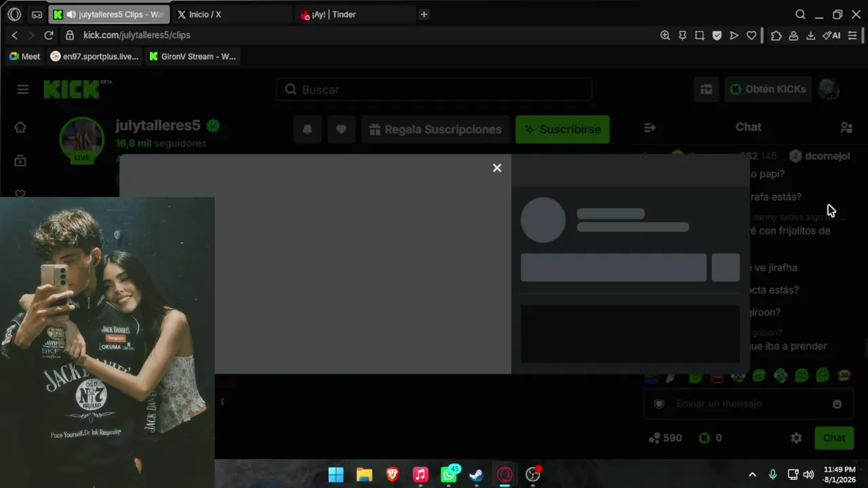Image resolution: width=868 pixels, height=488 pixels.
Task: View site security lock information
Action: [69, 35]
